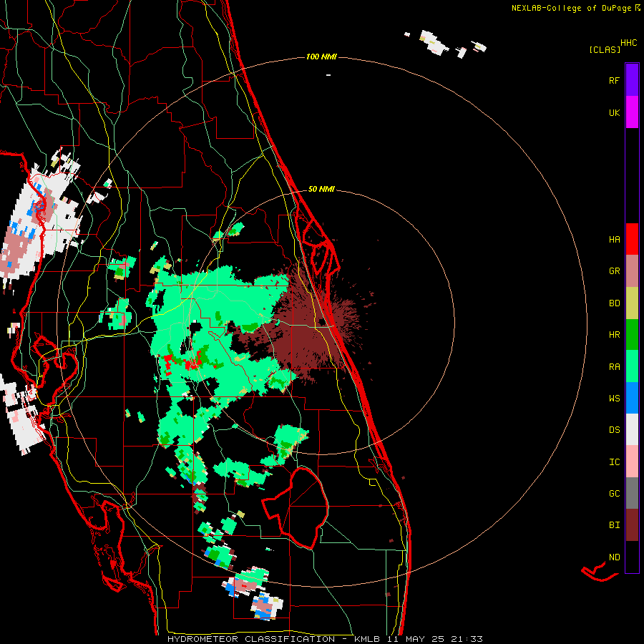Click the HR dark green swatch

[632, 335]
